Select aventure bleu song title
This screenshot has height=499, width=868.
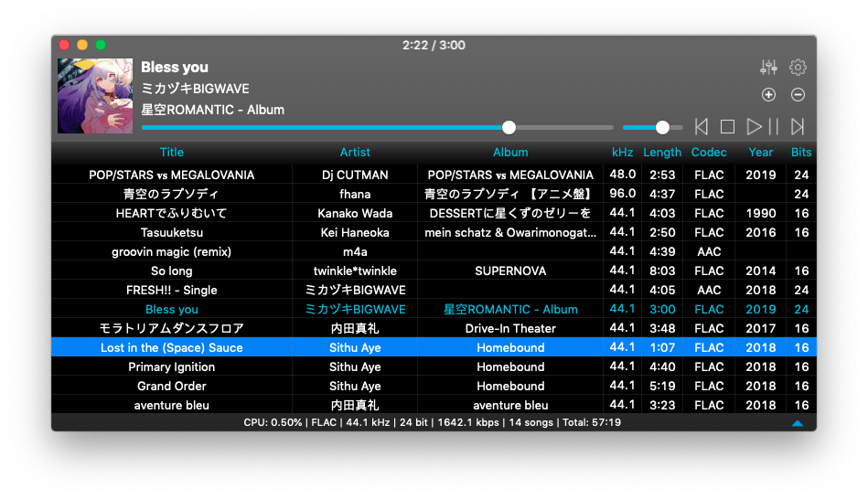(172, 406)
